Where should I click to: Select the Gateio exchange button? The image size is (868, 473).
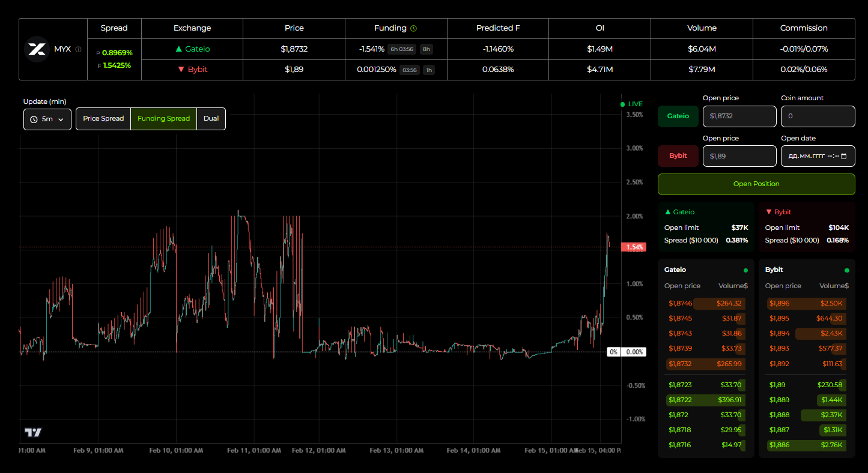coord(678,116)
